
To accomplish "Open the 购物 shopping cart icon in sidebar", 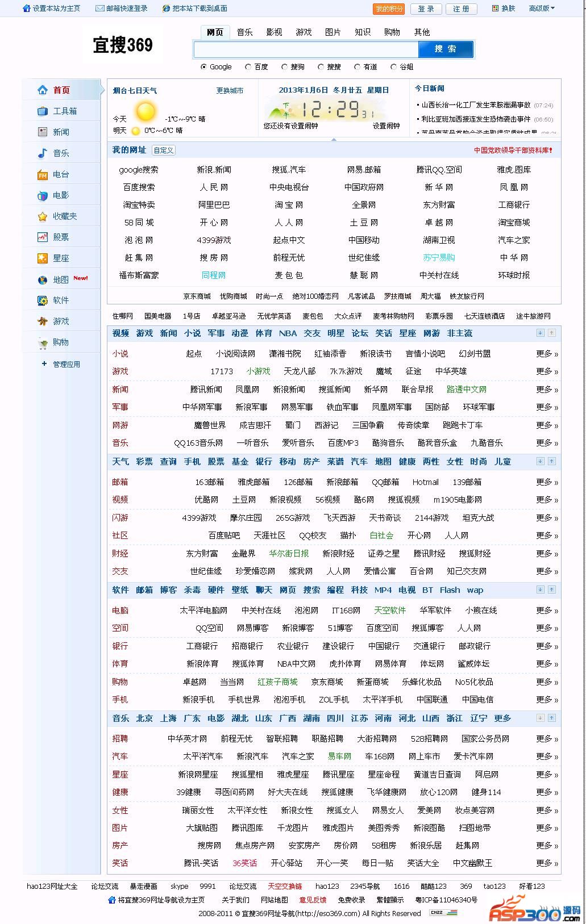I will pyautogui.click(x=43, y=342).
